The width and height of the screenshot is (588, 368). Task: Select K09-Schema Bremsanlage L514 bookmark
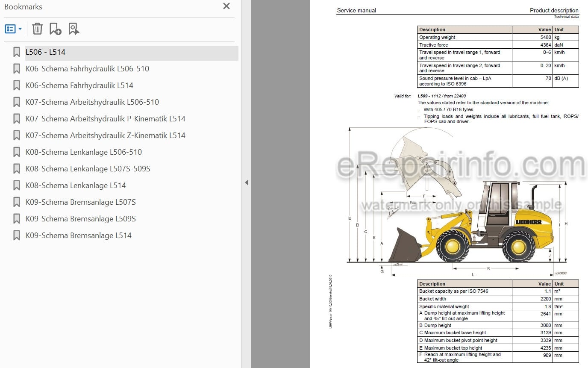pos(79,236)
